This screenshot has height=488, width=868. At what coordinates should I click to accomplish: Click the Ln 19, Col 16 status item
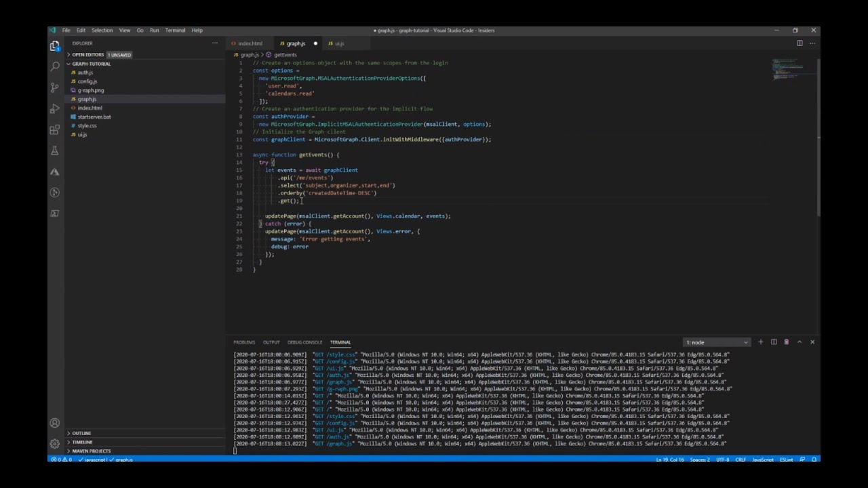(x=670, y=460)
